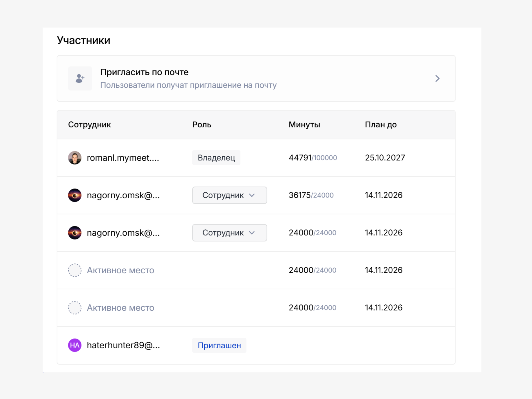Image resolution: width=532 pixels, height=399 pixels.
Task: Click romanl.mymeet owner avatar photo
Action: (75, 158)
